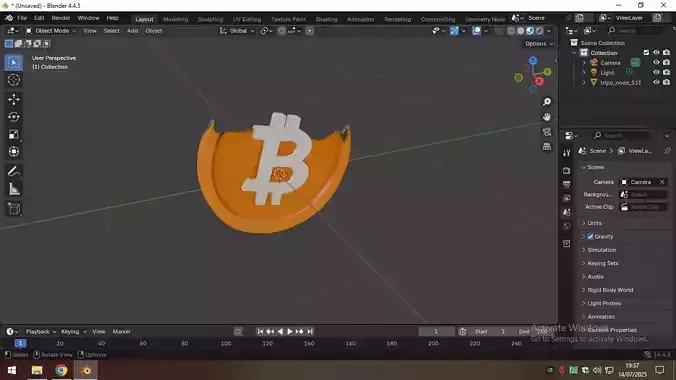Toggle visibility of the Light object
The image size is (676, 380).
[x=656, y=72]
